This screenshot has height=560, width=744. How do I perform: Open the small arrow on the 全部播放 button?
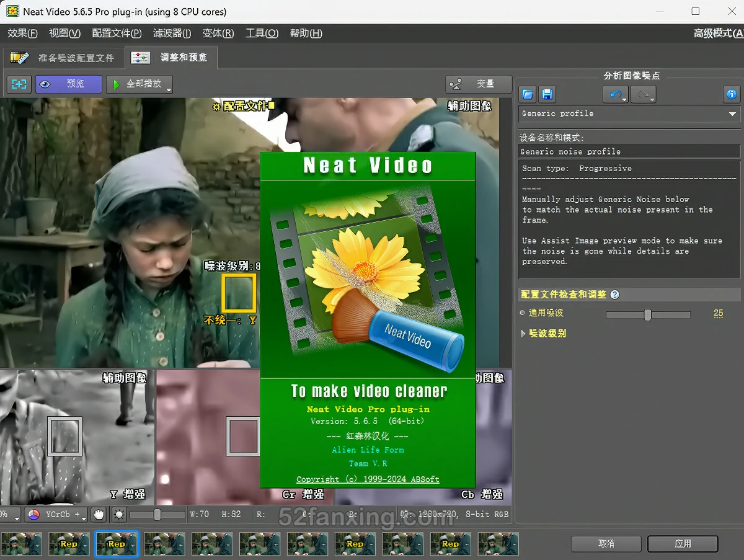[x=169, y=90]
